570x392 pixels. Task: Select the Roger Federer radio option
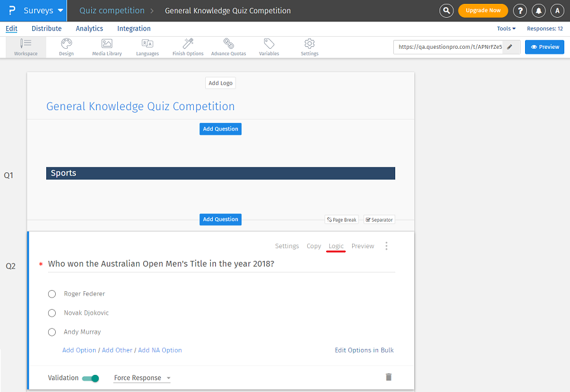(52, 294)
